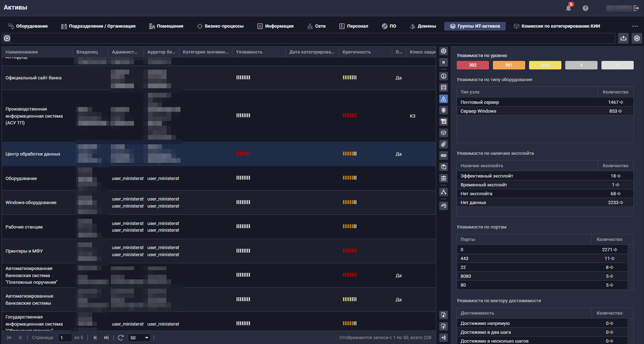Click the export icon above the table
This screenshot has height=344, width=644.
coord(623,38)
